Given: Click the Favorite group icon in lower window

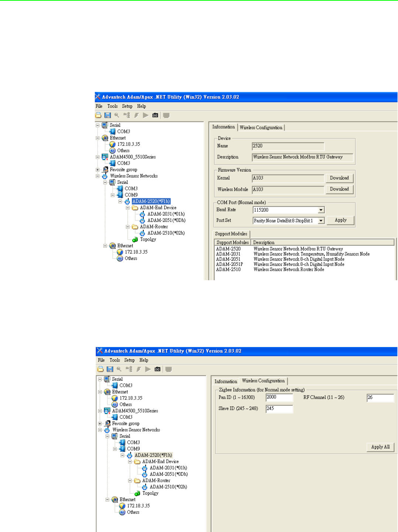Looking at the screenshot, I should [108, 423].
